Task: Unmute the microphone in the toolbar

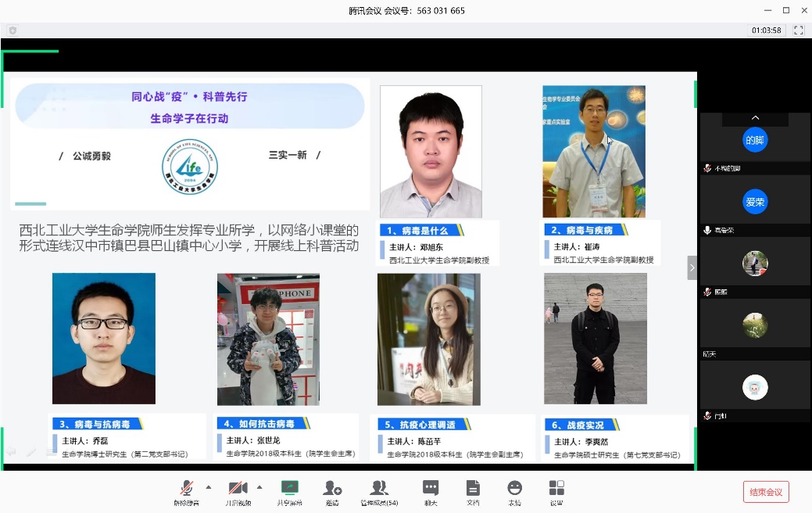Action: [186, 489]
